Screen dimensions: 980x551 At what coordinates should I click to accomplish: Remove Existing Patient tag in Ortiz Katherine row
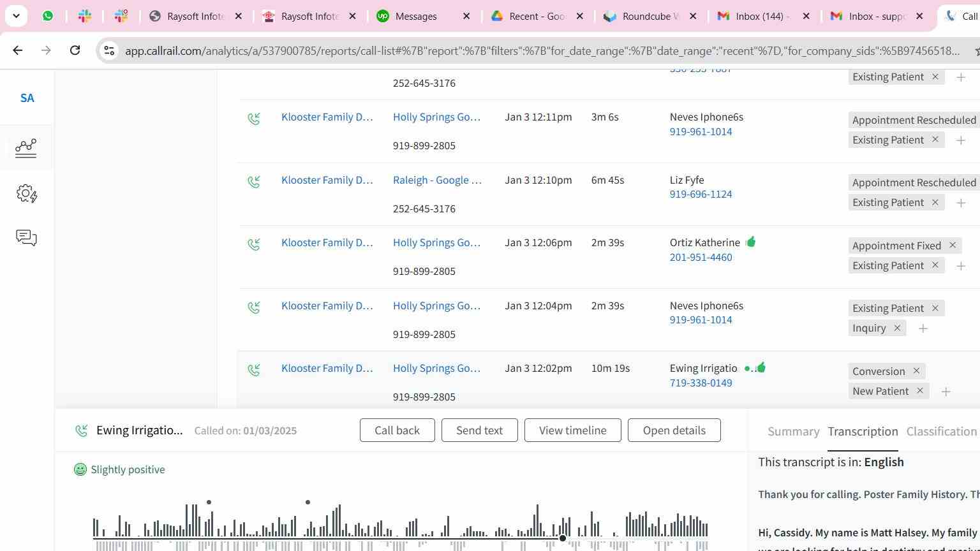(935, 265)
